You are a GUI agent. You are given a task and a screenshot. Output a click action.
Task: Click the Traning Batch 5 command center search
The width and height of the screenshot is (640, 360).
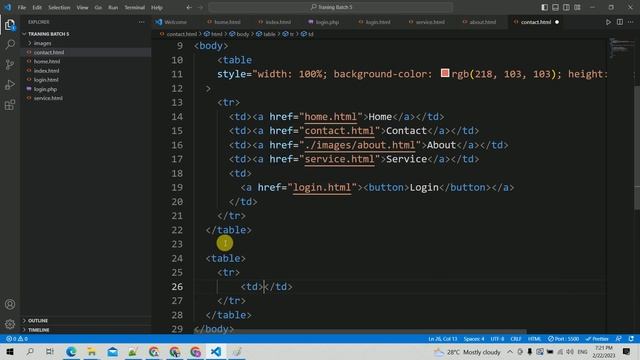tap(331, 7)
